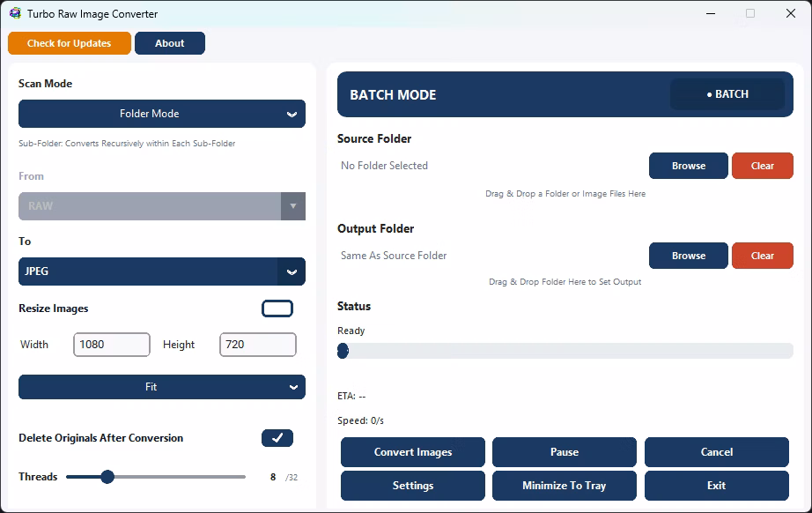The width and height of the screenshot is (812, 513).
Task: Click 'Drag & Drop Folder Here to Set Output'
Action: [x=565, y=282]
